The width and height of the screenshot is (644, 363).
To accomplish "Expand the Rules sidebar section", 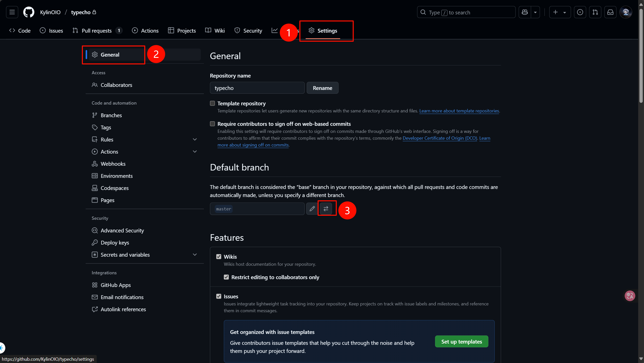I will [195, 139].
